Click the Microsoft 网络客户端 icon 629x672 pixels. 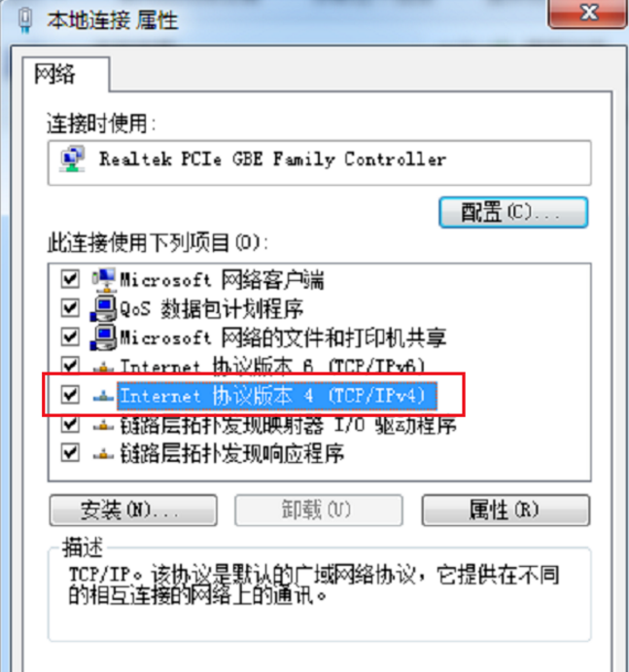[x=104, y=280]
